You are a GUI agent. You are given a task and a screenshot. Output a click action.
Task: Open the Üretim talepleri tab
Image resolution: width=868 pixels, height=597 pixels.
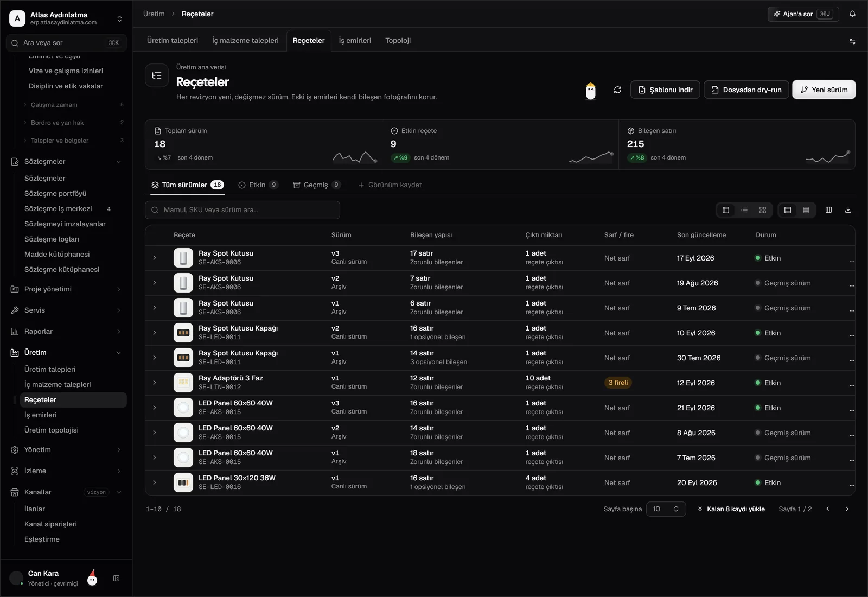[x=173, y=41]
